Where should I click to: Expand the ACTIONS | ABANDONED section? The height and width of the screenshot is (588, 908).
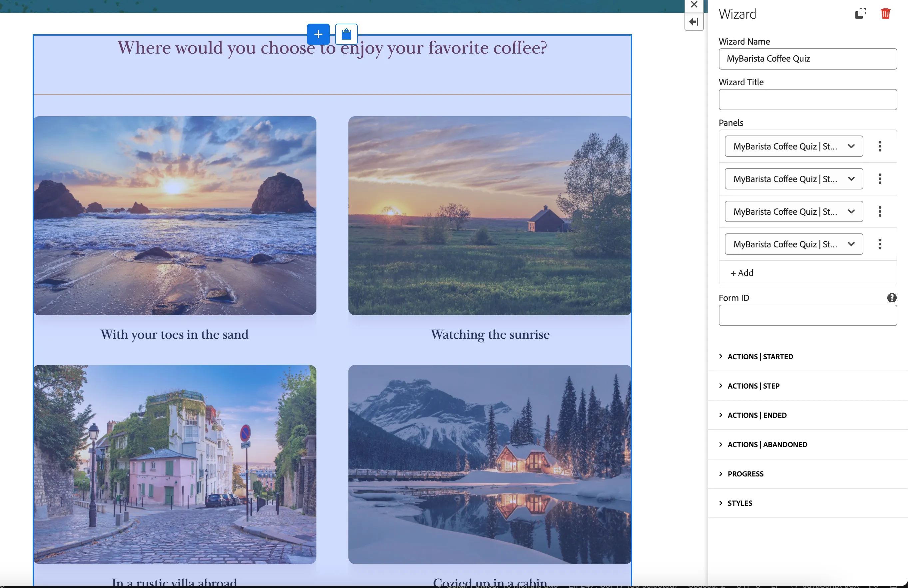tap(808, 444)
